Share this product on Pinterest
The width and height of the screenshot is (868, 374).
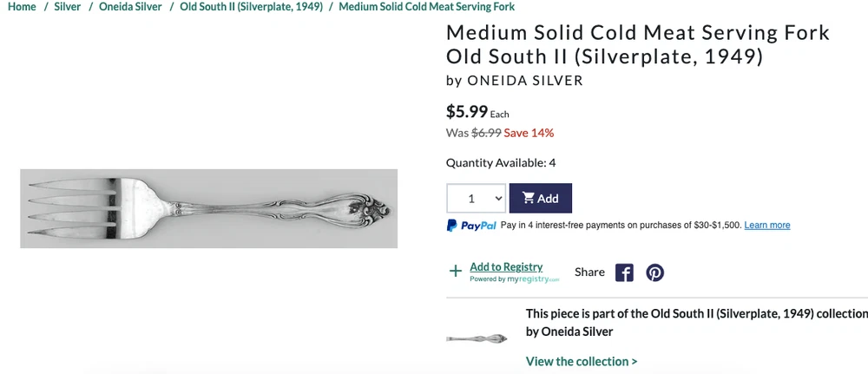(654, 272)
